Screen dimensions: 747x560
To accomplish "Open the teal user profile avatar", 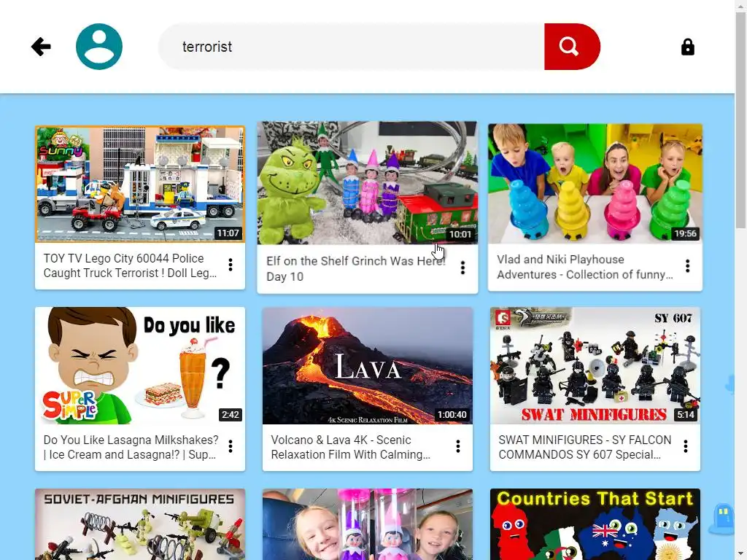I will (99, 47).
